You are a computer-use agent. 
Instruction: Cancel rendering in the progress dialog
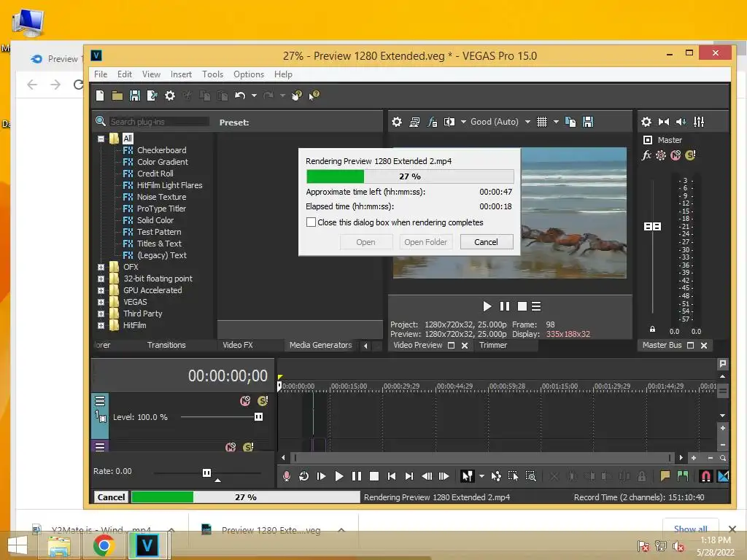click(x=487, y=242)
